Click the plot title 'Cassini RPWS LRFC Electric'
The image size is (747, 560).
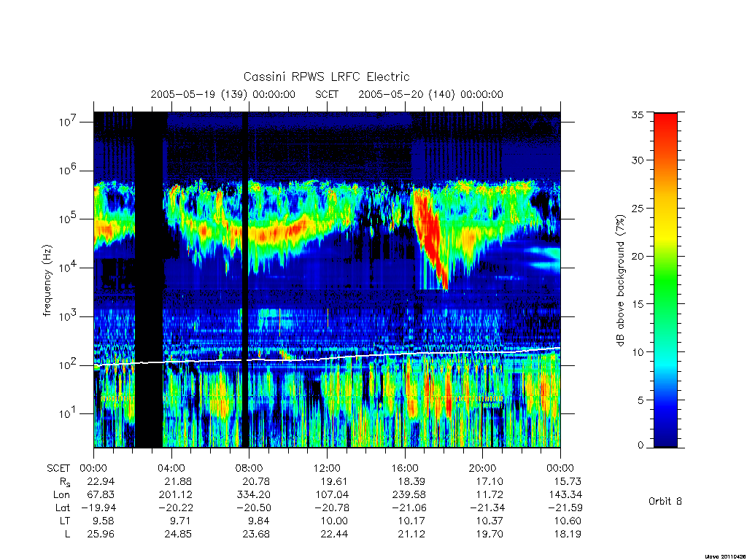pos(326,77)
